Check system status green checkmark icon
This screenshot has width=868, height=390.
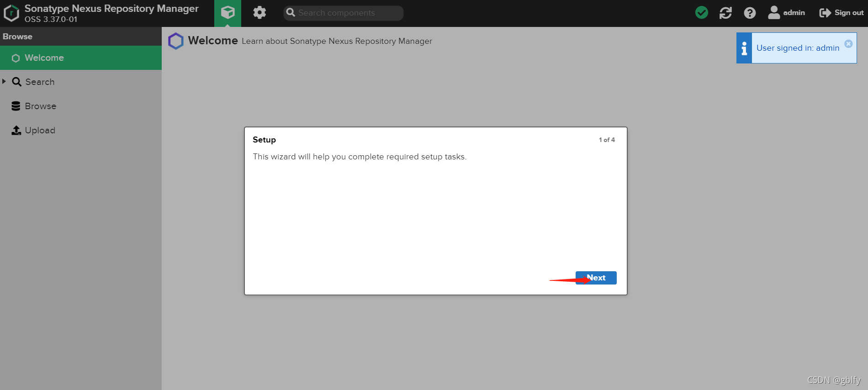tap(702, 13)
